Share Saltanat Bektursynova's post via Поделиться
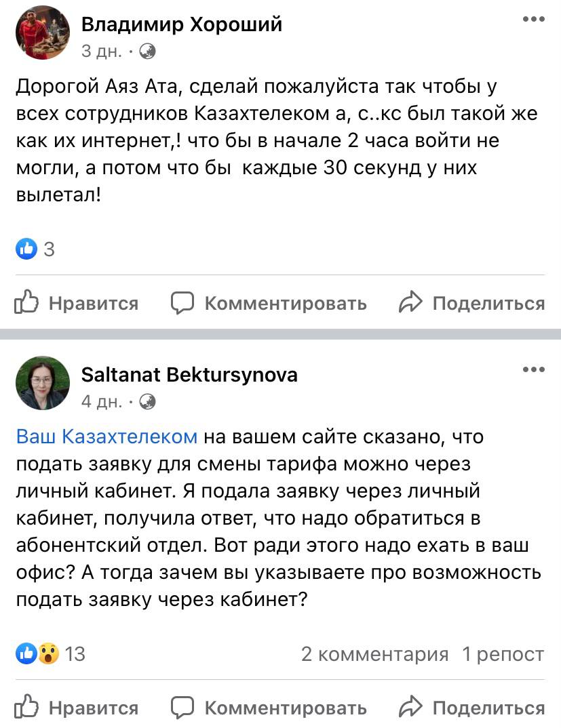Viewport: 561px width, 728px height. (472, 708)
